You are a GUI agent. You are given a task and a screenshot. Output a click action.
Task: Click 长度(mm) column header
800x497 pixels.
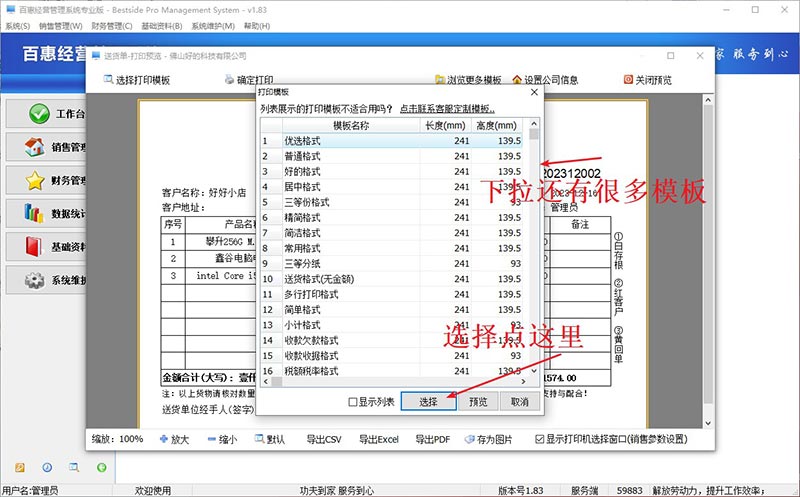click(x=445, y=126)
